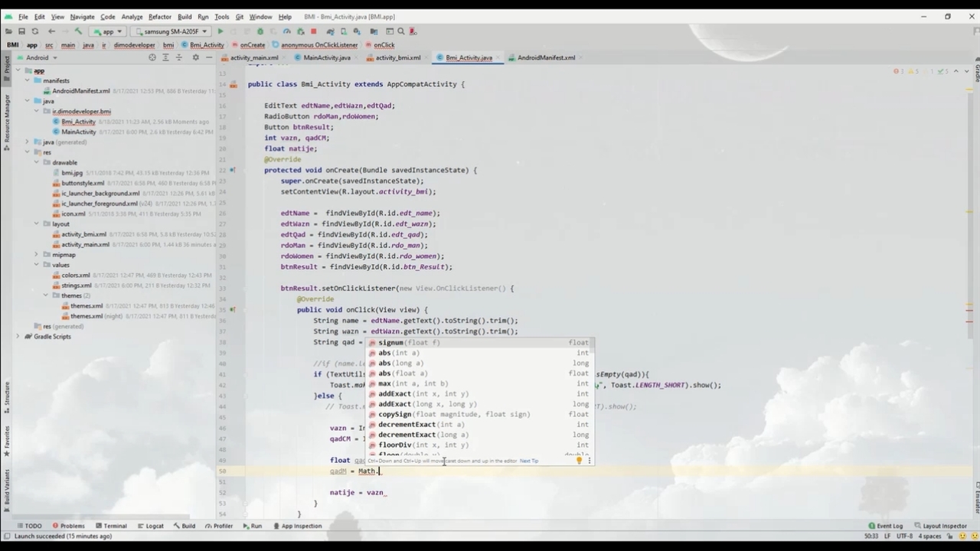980x551 pixels.
Task: Toggle the Terminal tool window
Action: (x=111, y=526)
